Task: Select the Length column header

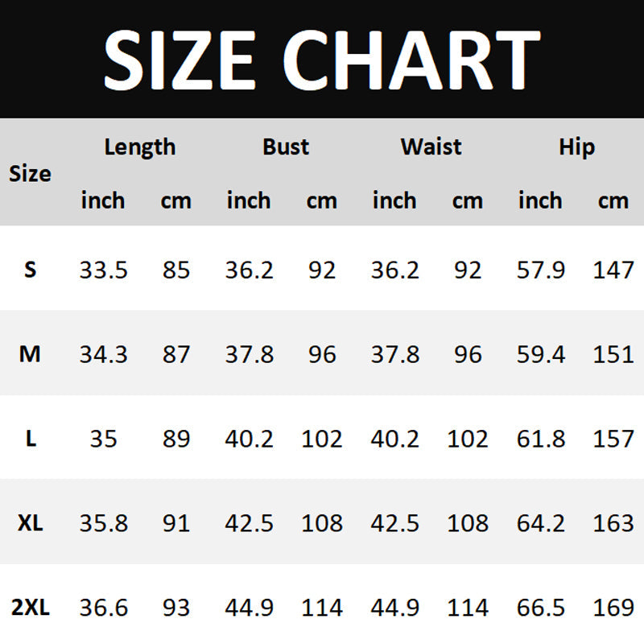Action: click(x=139, y=147)
